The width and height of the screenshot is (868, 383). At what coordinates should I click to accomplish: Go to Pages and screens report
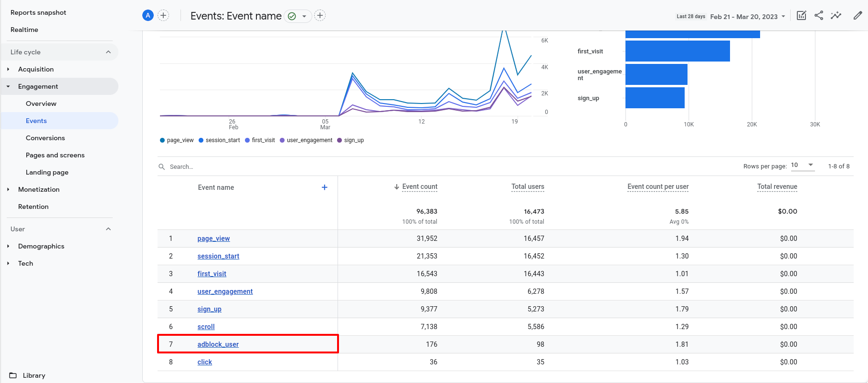click(55, 155)
